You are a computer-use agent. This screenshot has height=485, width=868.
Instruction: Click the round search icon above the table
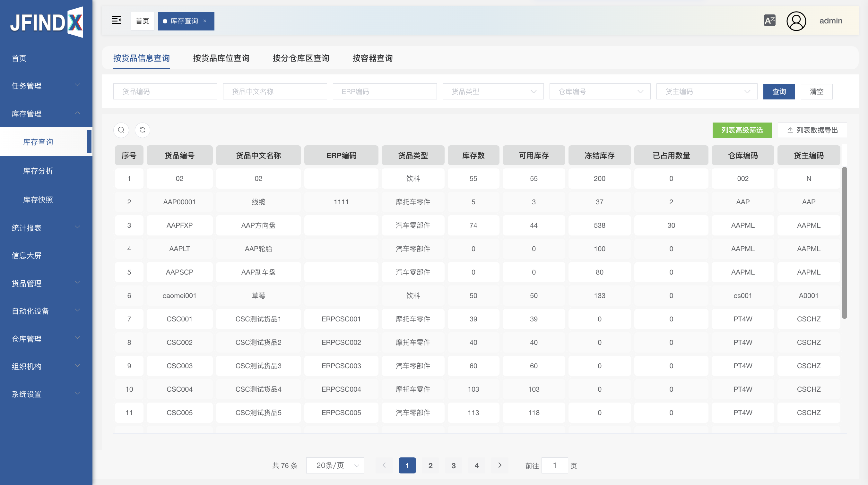point(121,130)
